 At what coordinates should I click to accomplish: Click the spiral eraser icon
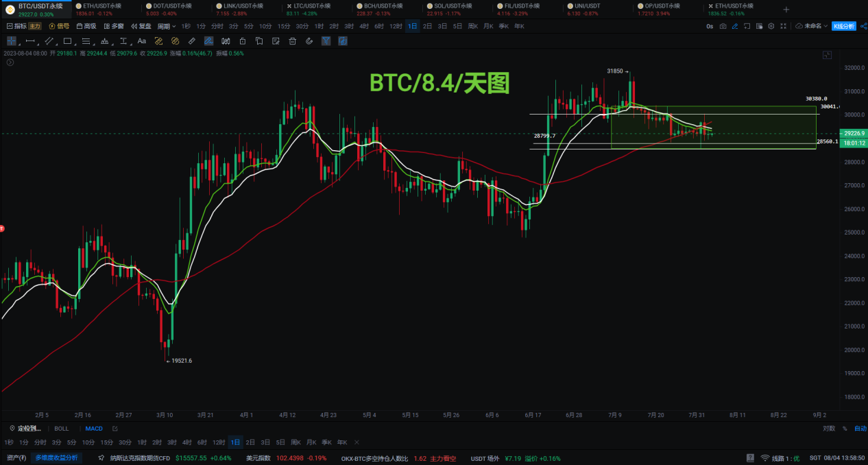(309, 41)
